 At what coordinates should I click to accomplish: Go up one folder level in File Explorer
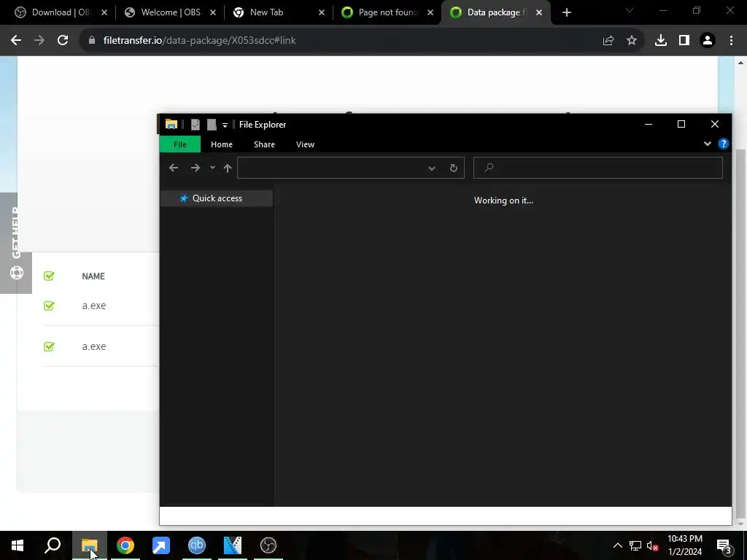point(228,168)
